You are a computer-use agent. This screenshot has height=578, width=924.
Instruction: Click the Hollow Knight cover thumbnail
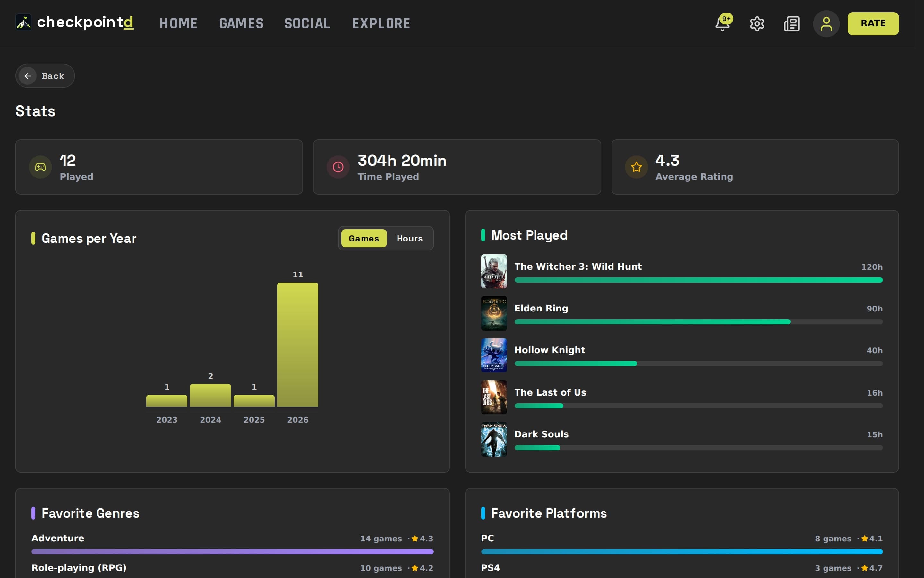(494, 355)
